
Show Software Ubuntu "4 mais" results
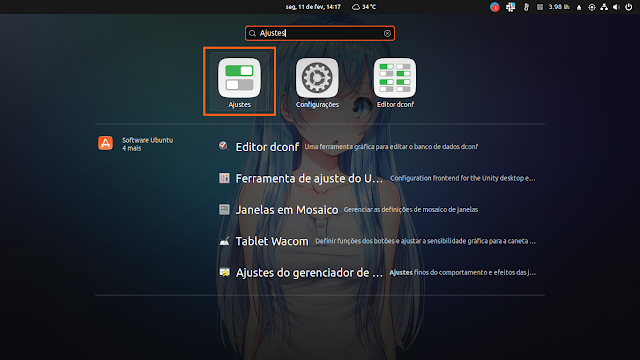coord(131,148)
